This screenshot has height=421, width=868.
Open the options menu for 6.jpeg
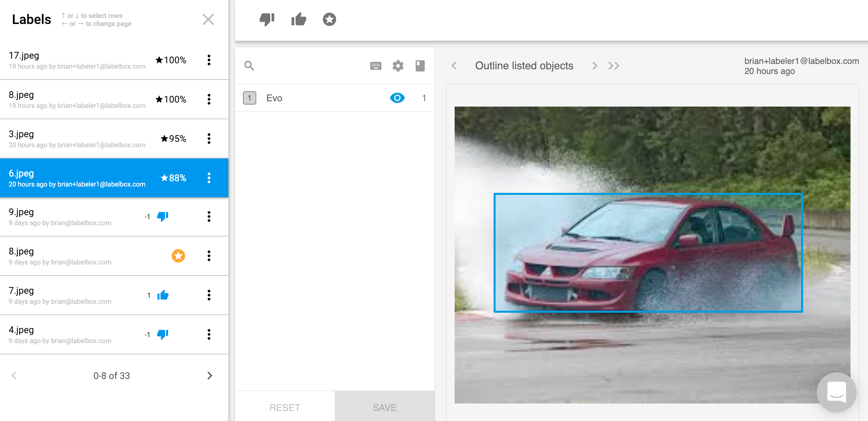coord(209,178)
